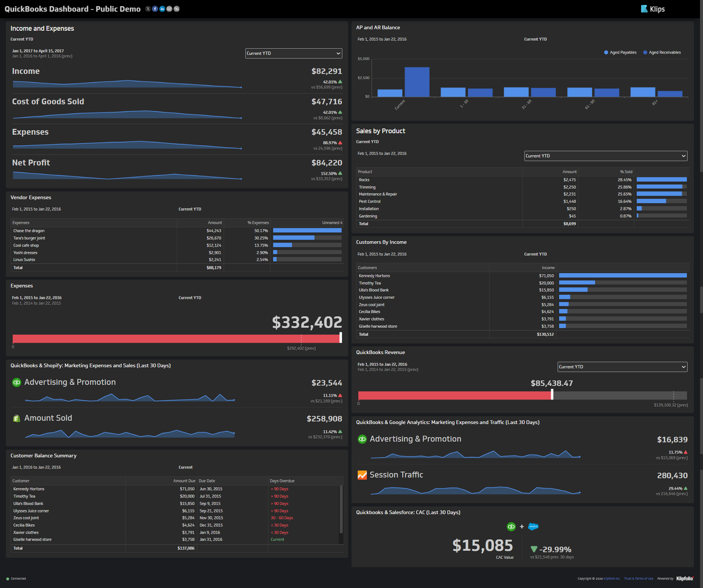Select 'Timothy Tea' in Customers By Income
703x588 pixels.
tap(522, 283)
